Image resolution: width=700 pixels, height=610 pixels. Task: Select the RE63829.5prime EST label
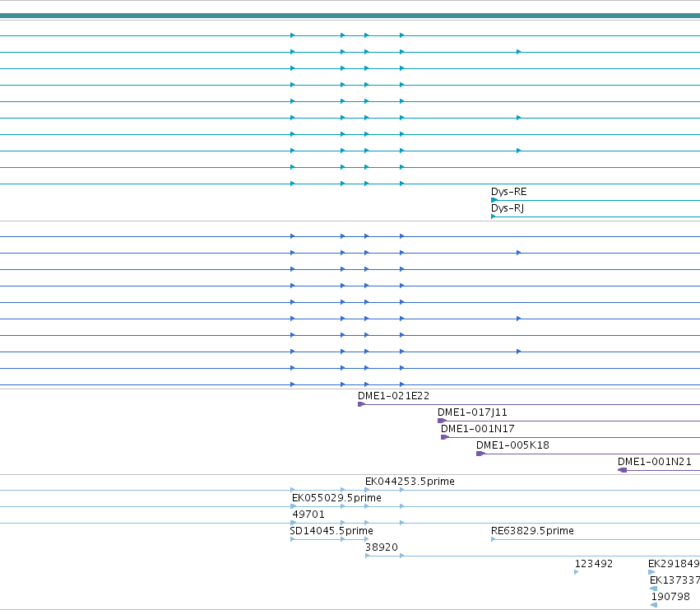[x=532, y=531]
